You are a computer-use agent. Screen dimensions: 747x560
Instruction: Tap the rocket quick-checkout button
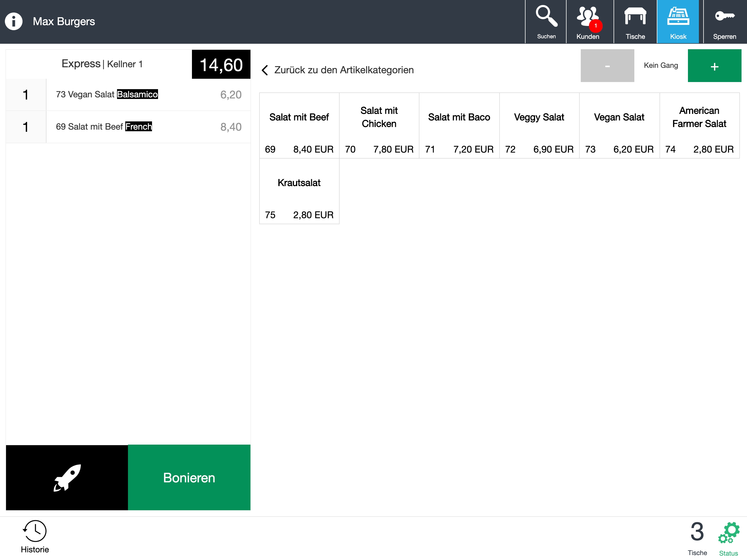point(67,477)
